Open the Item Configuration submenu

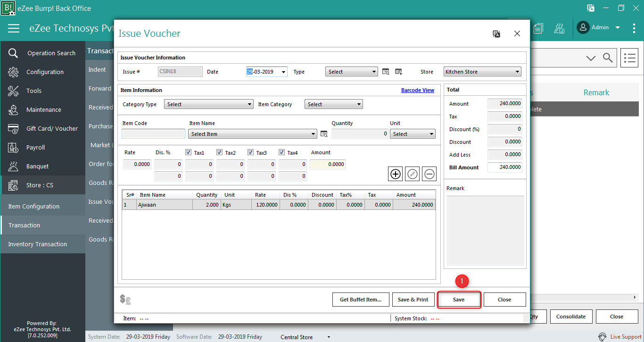tap(43, 206)
